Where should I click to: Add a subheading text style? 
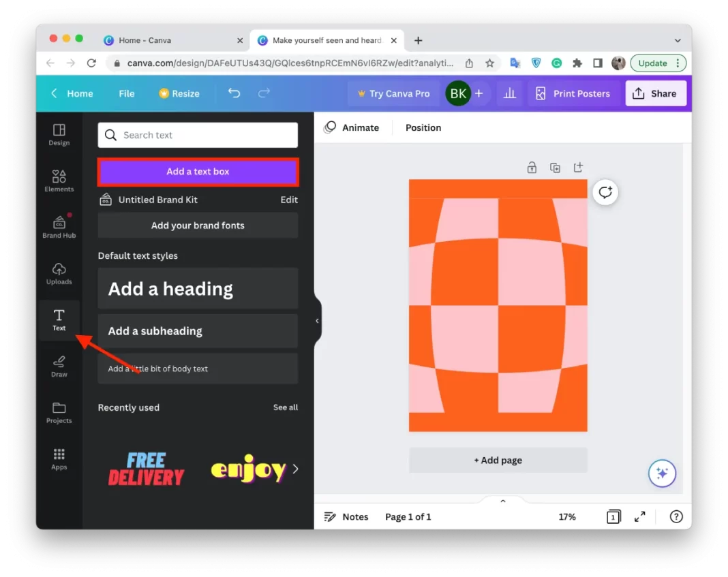pyautogui.click(x=198, y=330)
